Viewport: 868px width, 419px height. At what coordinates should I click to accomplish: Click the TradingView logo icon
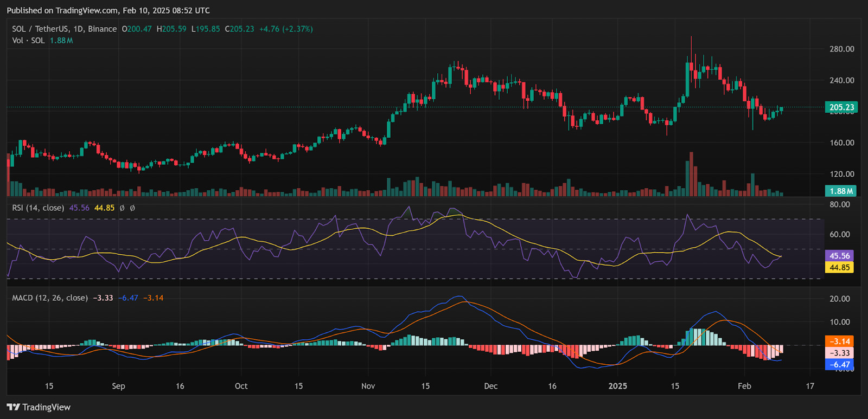[x=14, y=407]
